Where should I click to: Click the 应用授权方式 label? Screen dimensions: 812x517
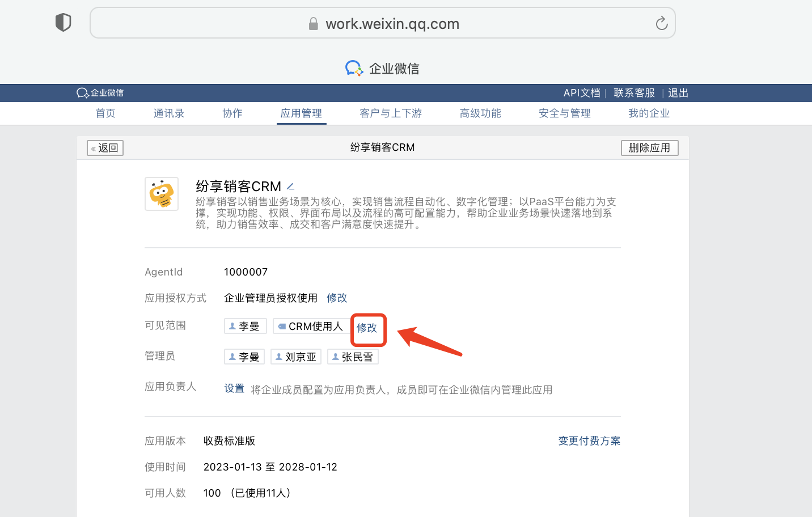176,298
